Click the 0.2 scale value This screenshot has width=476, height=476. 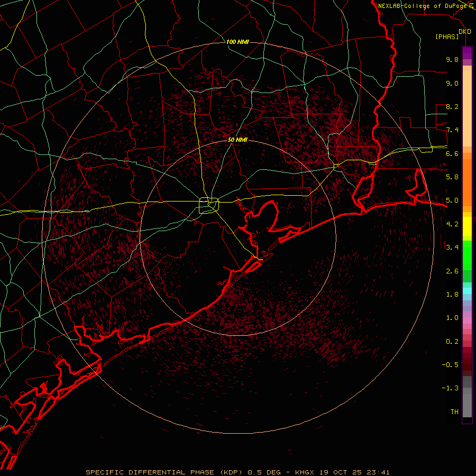click(452, 341)
